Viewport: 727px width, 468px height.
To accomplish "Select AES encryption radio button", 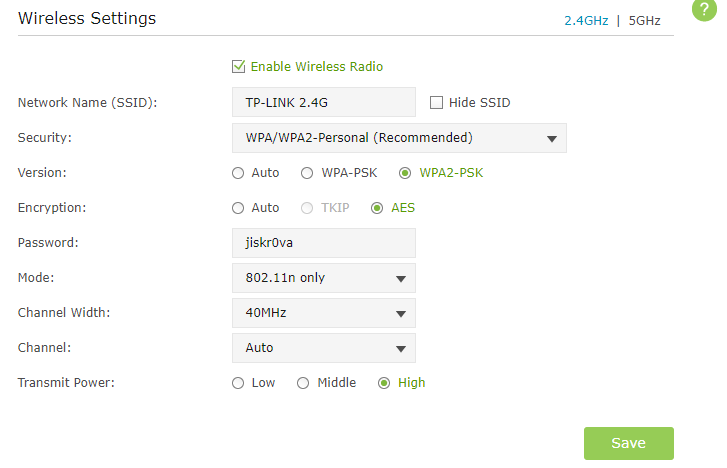I will (x=377, y=208).
